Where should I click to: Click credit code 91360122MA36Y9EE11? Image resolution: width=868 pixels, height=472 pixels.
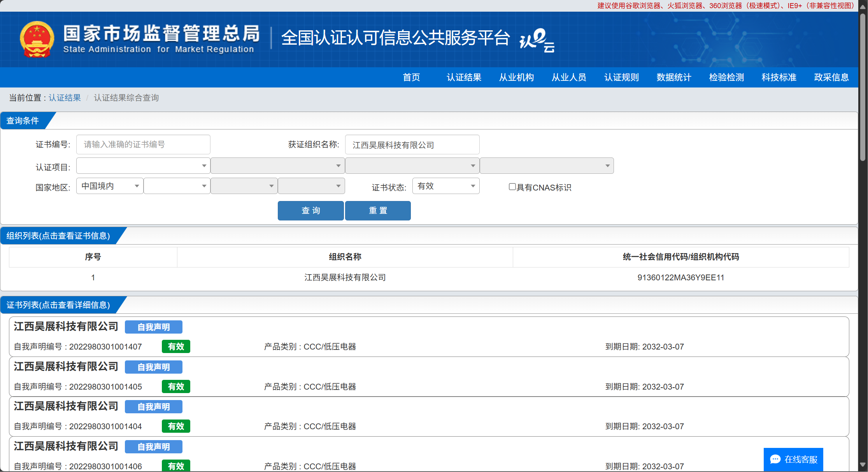click(x=680, y=278)
